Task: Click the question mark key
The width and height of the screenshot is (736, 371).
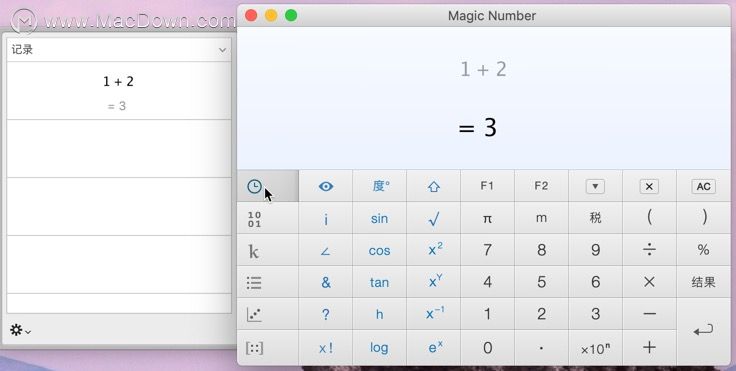Action: click(x=326, y=314)
